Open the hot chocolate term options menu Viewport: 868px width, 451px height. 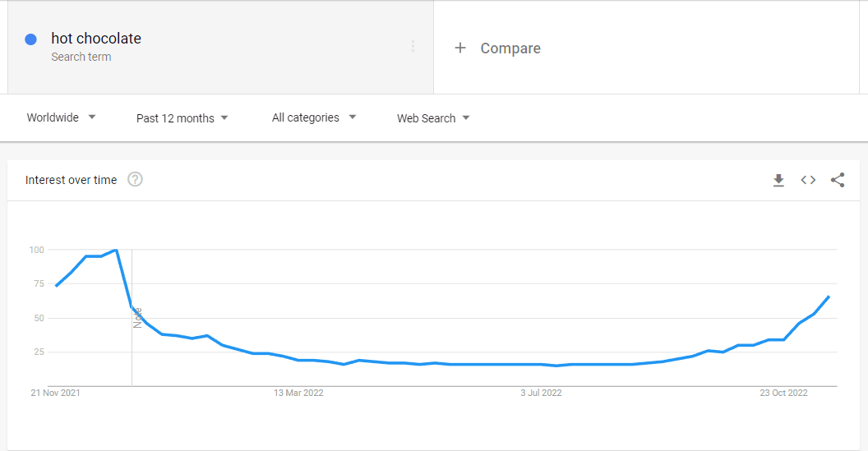click(x=413, y=47)
